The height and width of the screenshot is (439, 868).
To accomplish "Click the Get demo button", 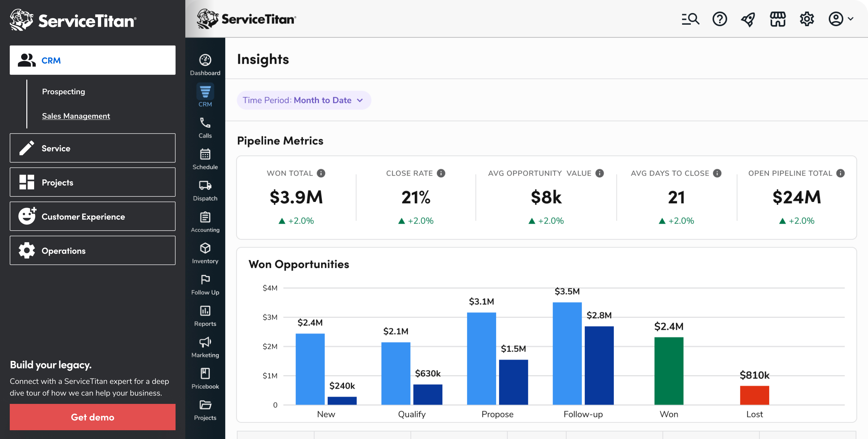I will [x=92, y=417].
